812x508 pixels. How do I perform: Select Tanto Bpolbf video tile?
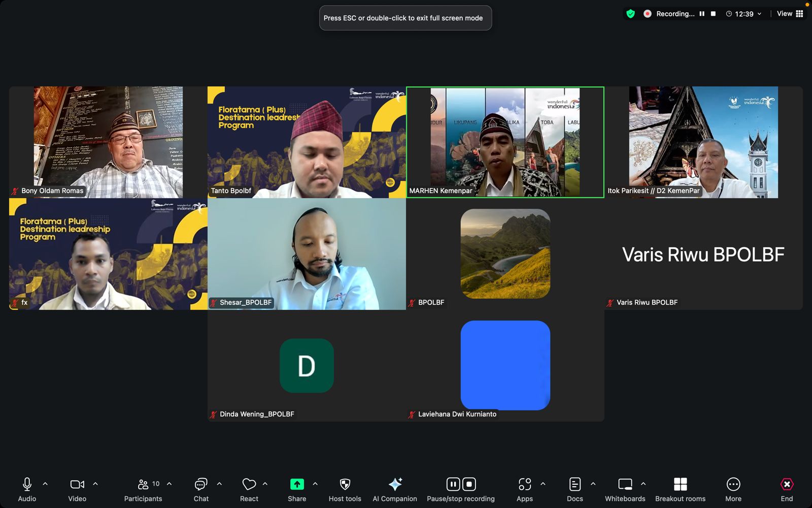coord(307,142)
